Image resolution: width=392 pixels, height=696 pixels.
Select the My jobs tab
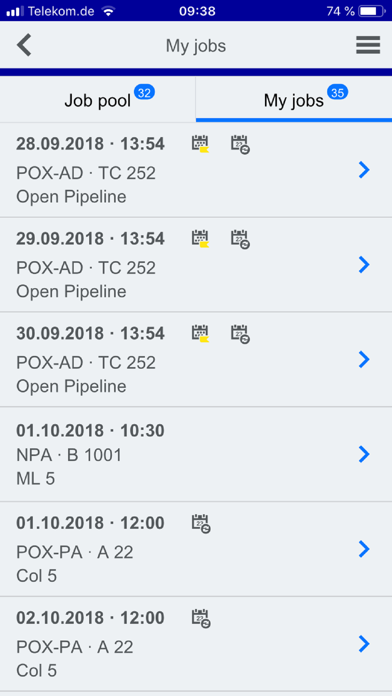click(x=294, y=99)
